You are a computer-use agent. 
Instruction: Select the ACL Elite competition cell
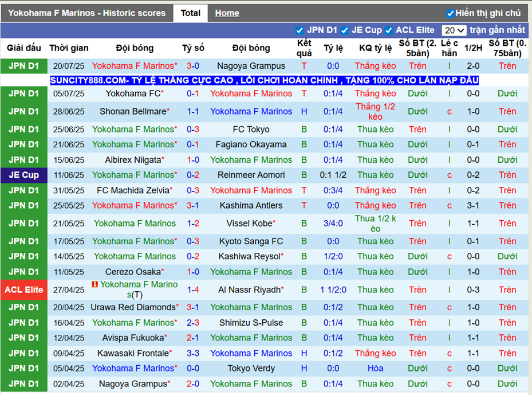click(23, 290)
